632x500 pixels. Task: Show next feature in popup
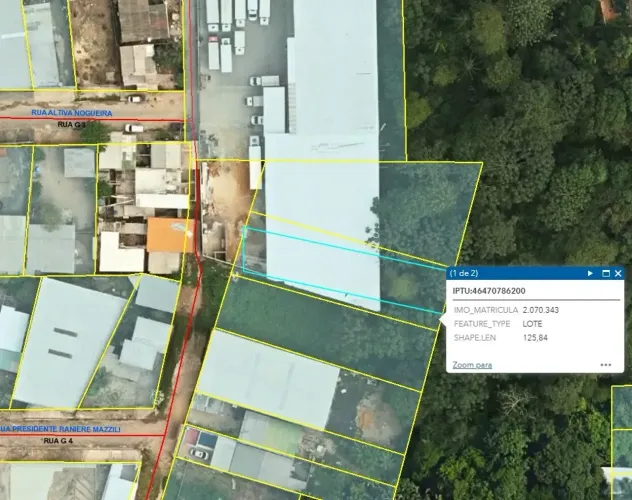(590, 273)
